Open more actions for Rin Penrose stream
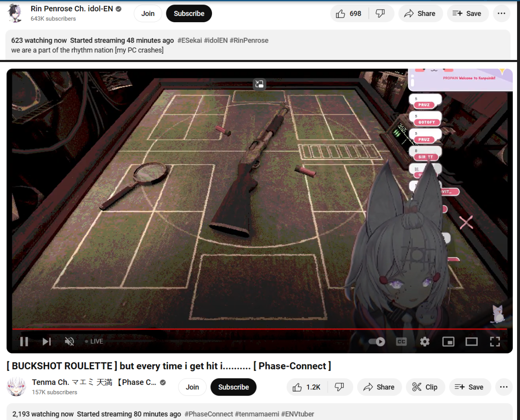 [501, 13]
